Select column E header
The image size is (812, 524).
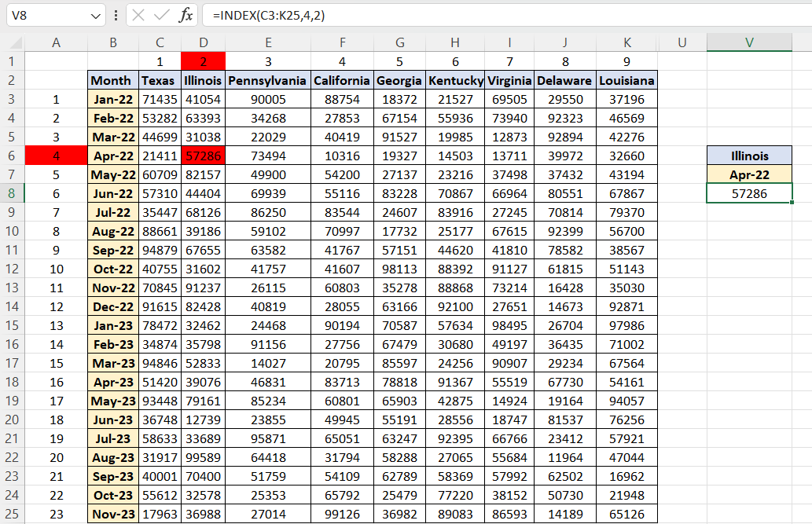(268, 42)
